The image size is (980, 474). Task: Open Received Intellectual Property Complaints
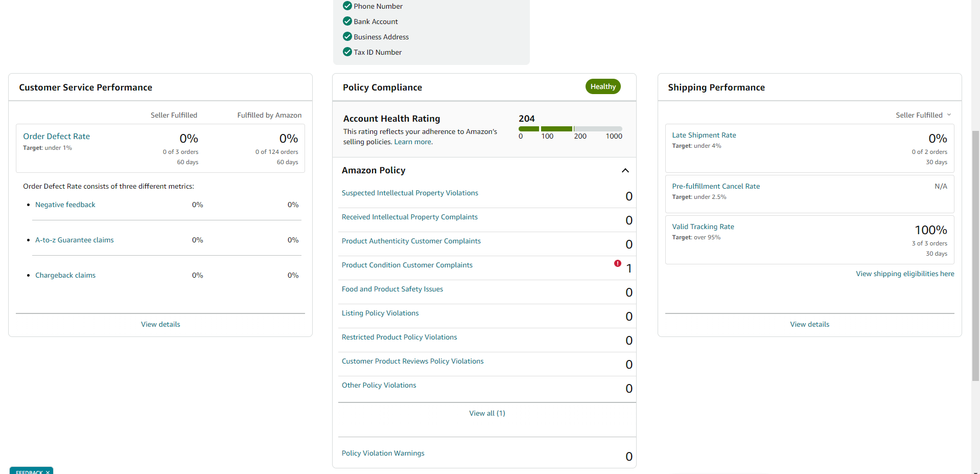[x=410, y=217]
